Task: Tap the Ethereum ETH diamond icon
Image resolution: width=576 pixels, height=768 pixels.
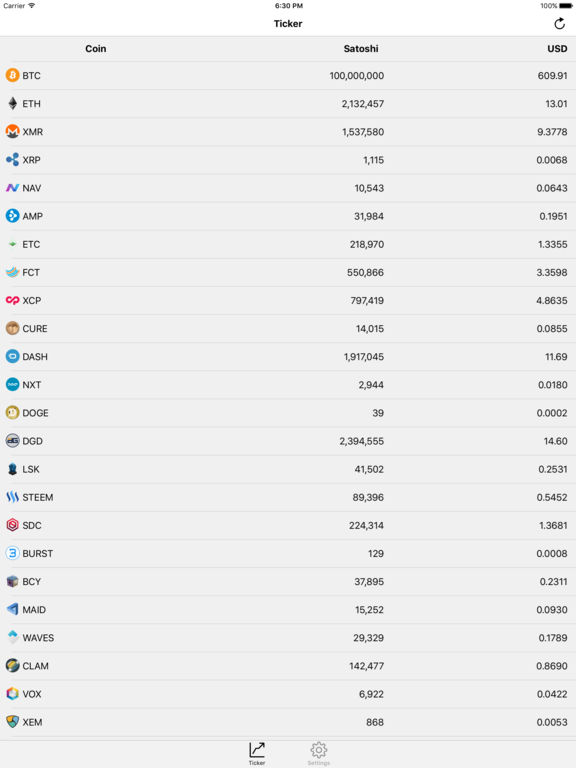Action: click(12, 103)
